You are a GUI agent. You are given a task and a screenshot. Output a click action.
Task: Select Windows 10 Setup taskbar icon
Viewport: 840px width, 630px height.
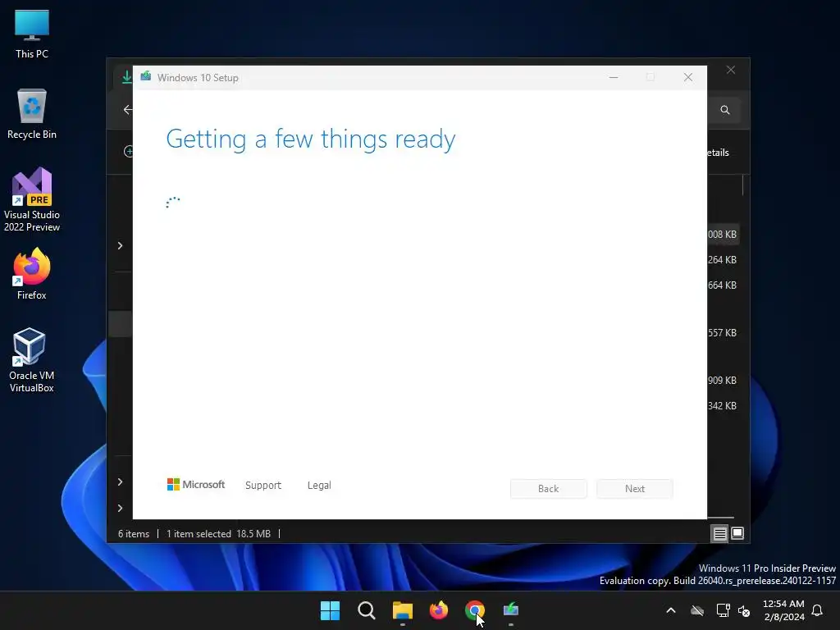point(511,610)
